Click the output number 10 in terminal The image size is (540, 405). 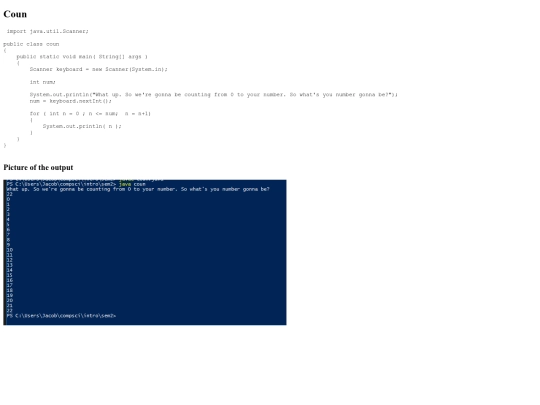(x=10, y=250)
